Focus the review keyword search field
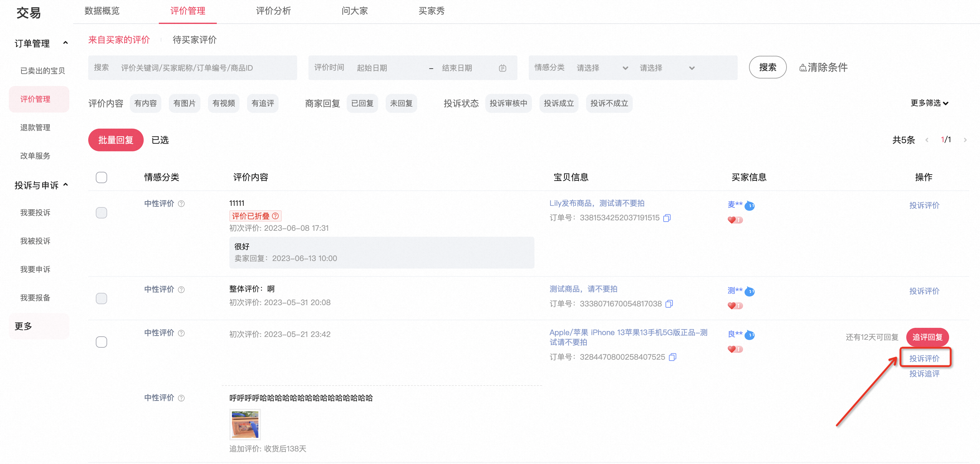Viewport: 980px width, 464px height. [x=193, y=68]
